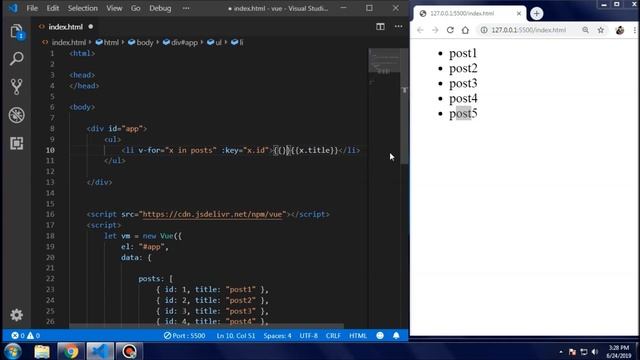Close index.html via the unsaved dot
Screen dimensions: 640x360
point(91,27)
